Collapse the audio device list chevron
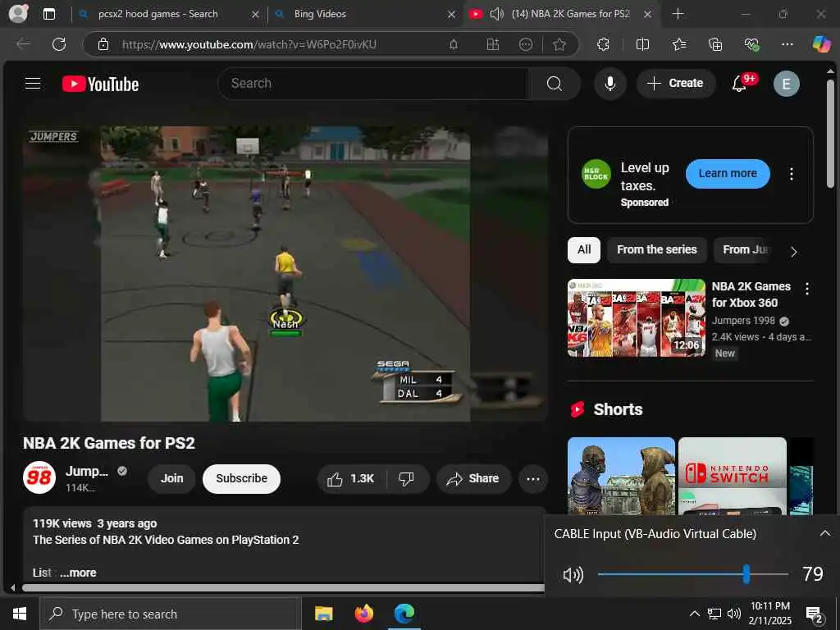 click(x=824, y=533)
